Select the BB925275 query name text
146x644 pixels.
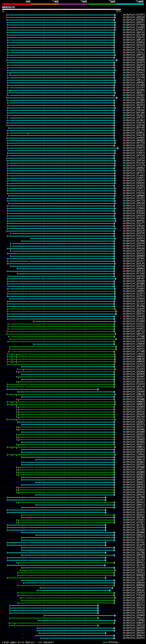click(x=8, y=7)
